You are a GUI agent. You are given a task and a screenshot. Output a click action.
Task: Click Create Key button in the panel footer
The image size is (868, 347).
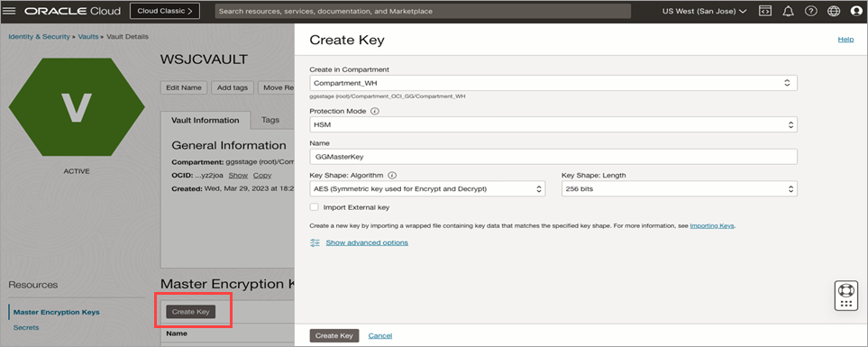click(x=333, y=335)
